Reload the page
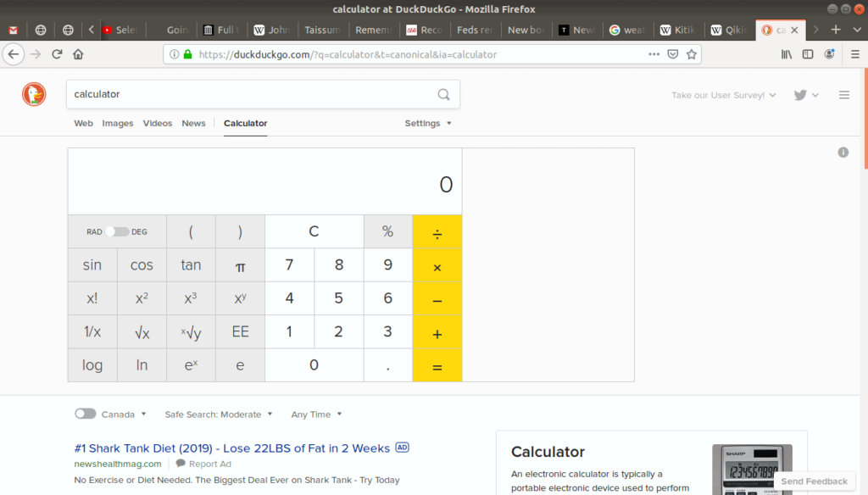 pyautogui.click(x=57, y=54)
